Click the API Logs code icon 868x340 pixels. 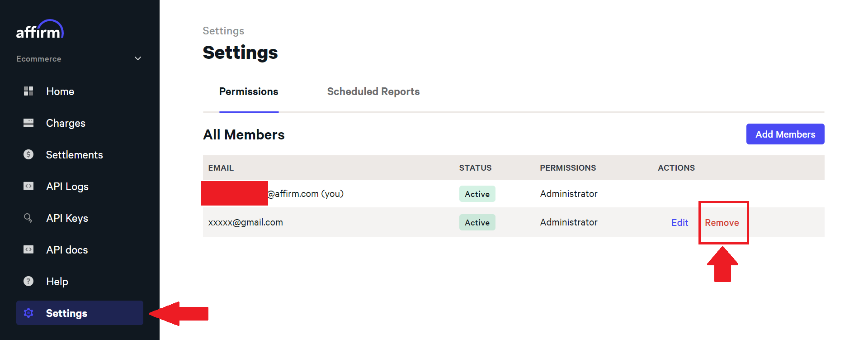click(28, 186)
